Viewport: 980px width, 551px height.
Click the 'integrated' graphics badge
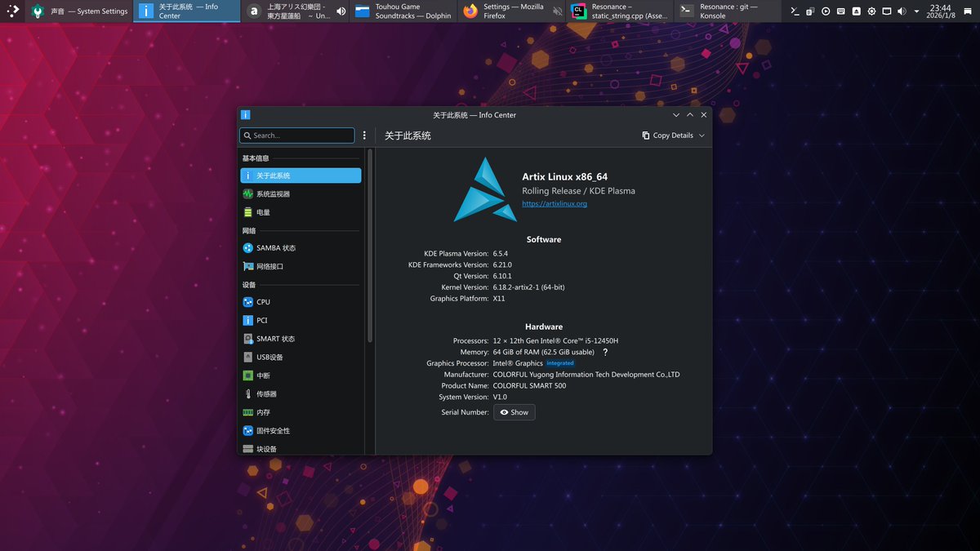(560, 363)
